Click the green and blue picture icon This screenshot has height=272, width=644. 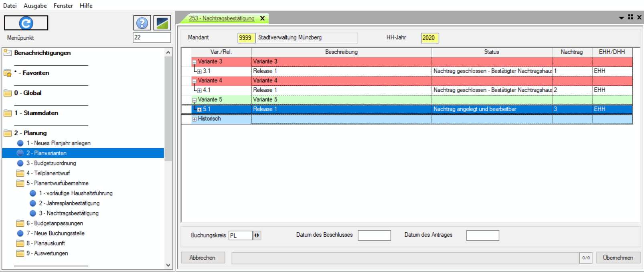pos(162,23)
